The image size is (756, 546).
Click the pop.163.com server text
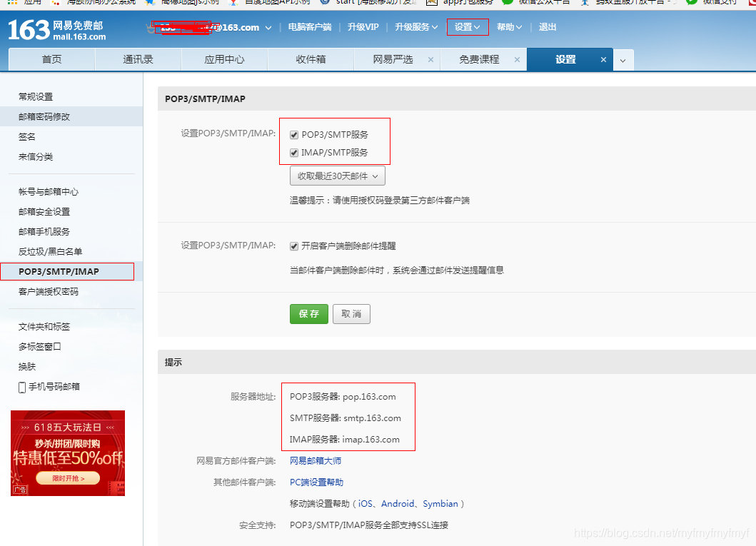[x=369, y=397]
